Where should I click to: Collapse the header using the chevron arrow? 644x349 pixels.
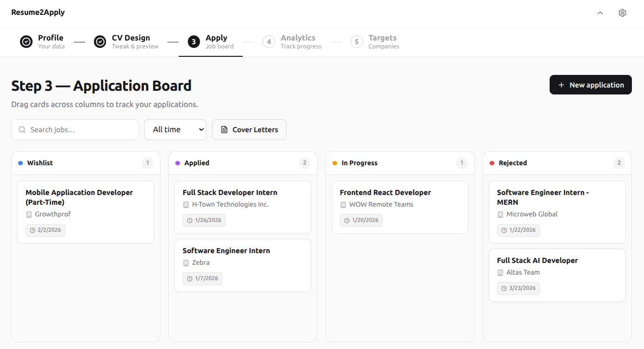(600, 13)
